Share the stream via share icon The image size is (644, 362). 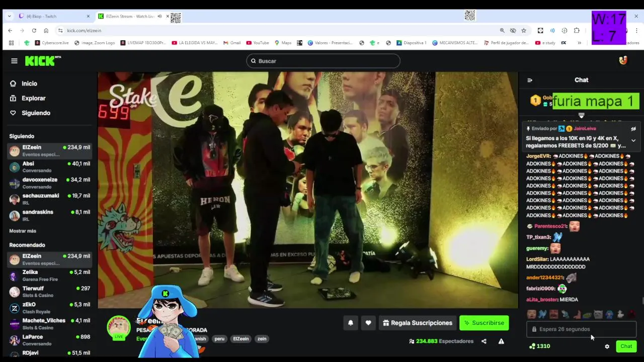click(484, 341)
